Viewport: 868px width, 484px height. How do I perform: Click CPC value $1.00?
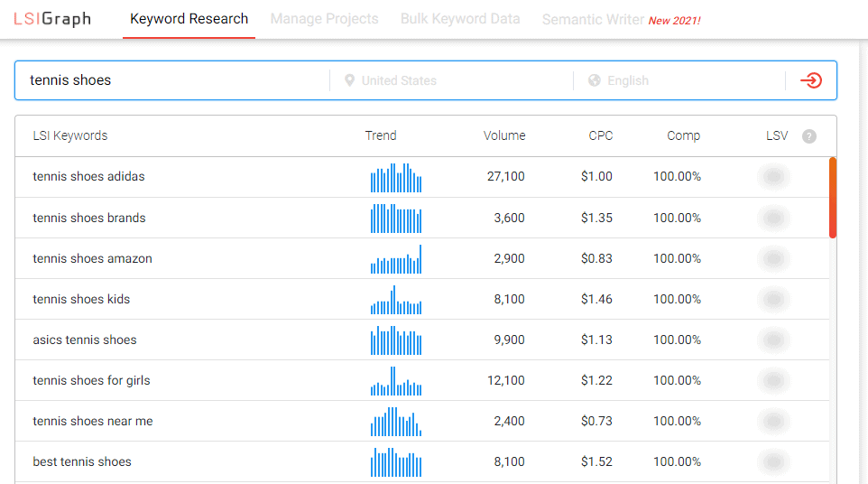596,177
